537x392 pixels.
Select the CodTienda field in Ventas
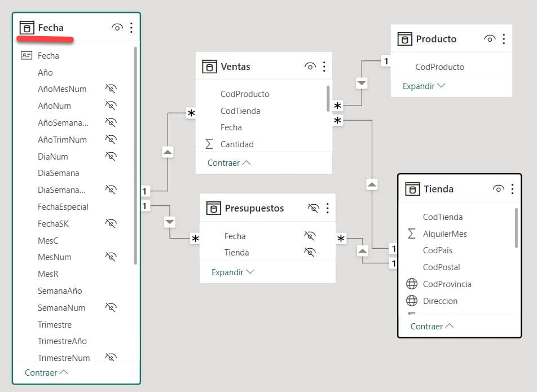click(240, 111)
